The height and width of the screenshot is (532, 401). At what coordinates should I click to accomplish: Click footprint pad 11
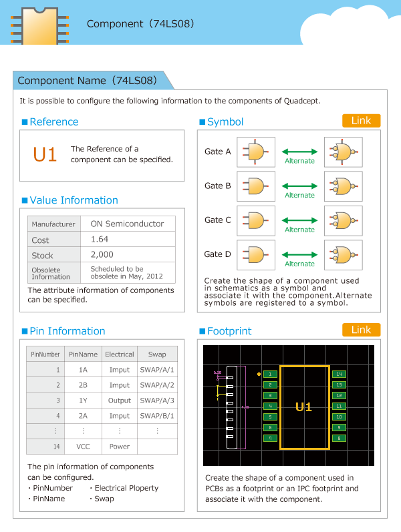[x=339, y=406]
